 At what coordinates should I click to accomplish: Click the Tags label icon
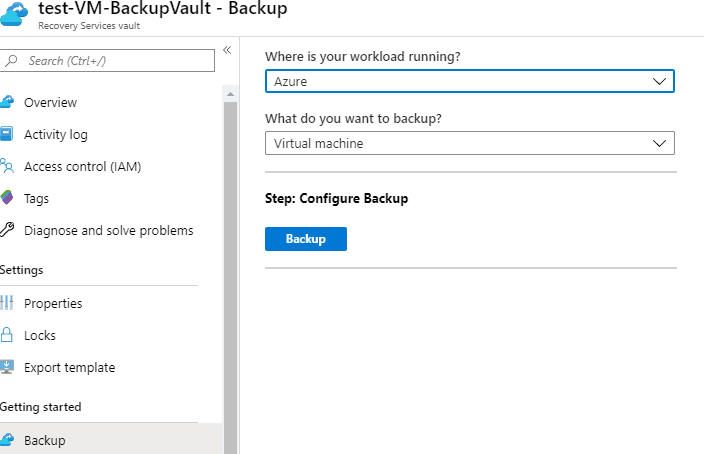7,198
